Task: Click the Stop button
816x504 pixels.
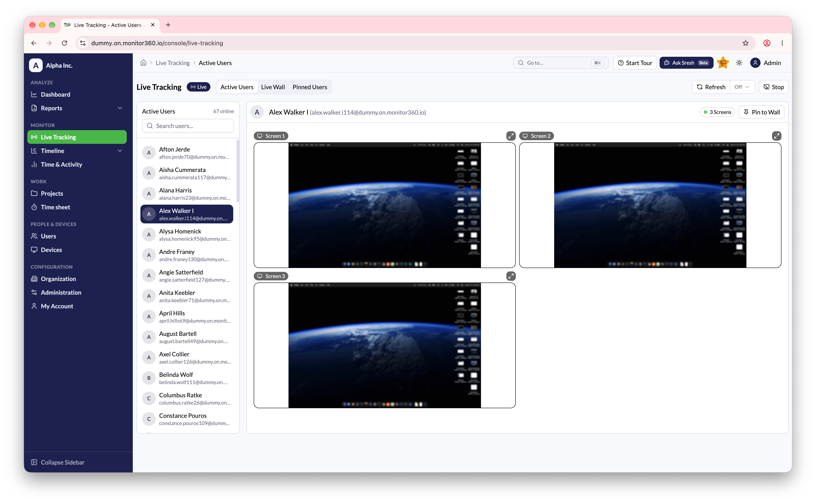Action: (x=773, y=87)
